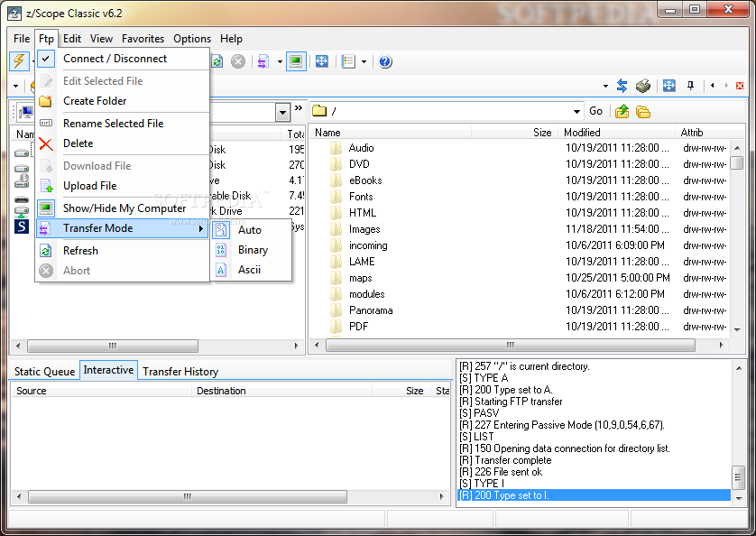Click the blue S icon in the local drive list
This screenshot has height=536, width=756.
point(22,226)
